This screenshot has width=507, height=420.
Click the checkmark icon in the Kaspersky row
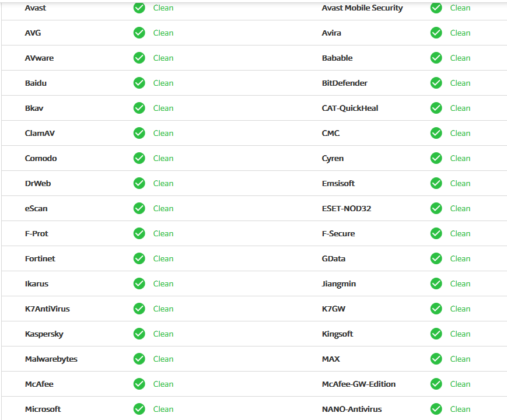(x=139, y=334)
